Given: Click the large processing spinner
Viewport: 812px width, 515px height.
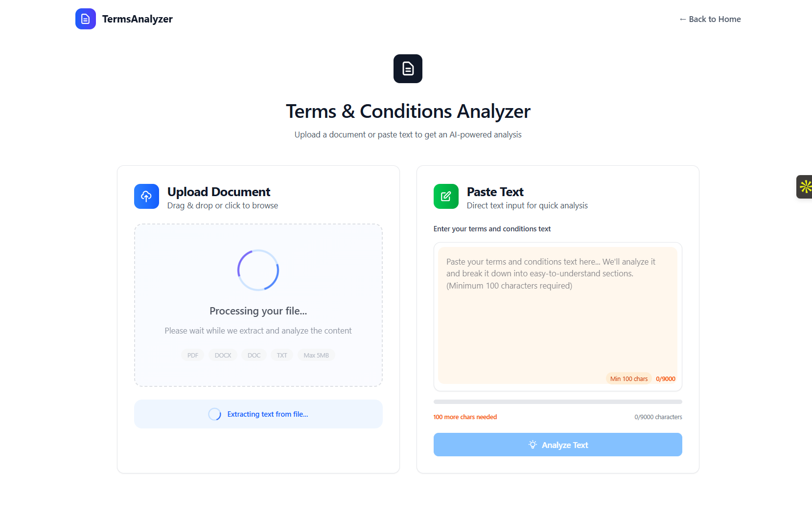Looking at the screenshot, I should click(258, 270).
